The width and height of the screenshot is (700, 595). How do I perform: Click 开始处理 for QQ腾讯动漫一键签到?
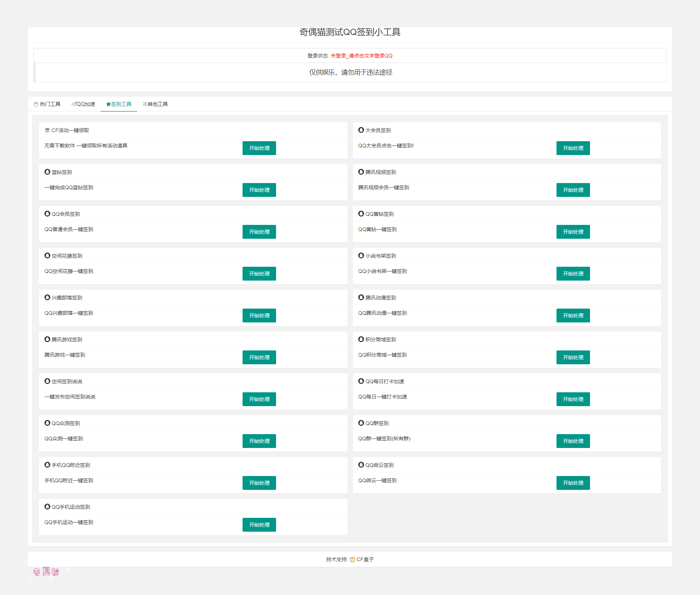tap(573, 316)
